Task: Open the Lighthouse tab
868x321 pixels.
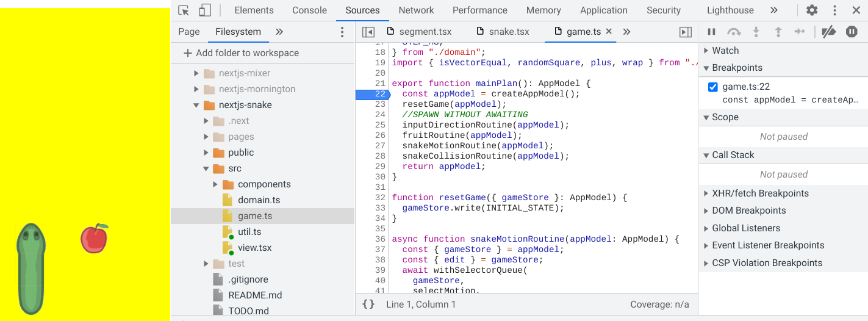Action: pyautogui.click(x=730, y=10)
